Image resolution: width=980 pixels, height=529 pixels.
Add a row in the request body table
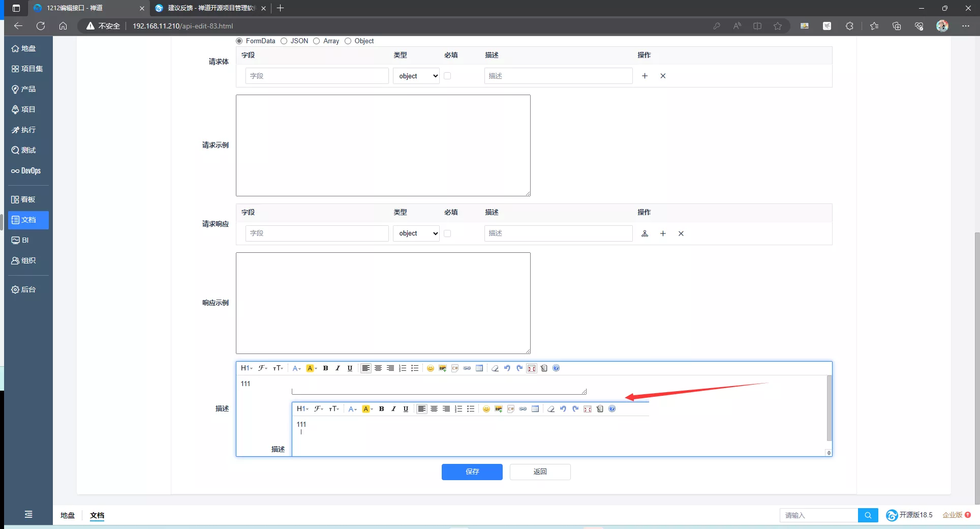(645, 76)
